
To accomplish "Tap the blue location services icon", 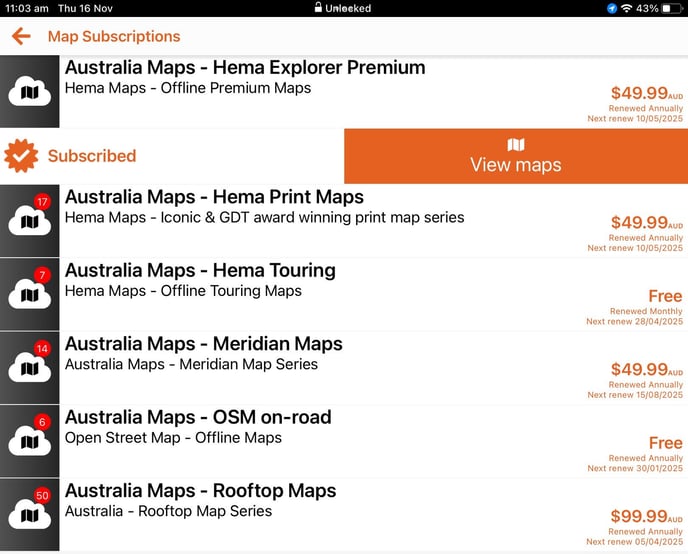I will [612, 8].
